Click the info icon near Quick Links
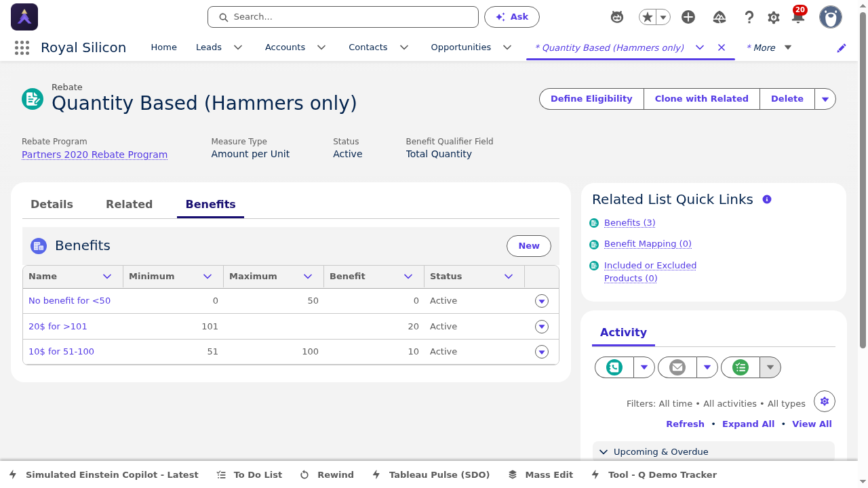The image size is (868, 488). (767, 199)
